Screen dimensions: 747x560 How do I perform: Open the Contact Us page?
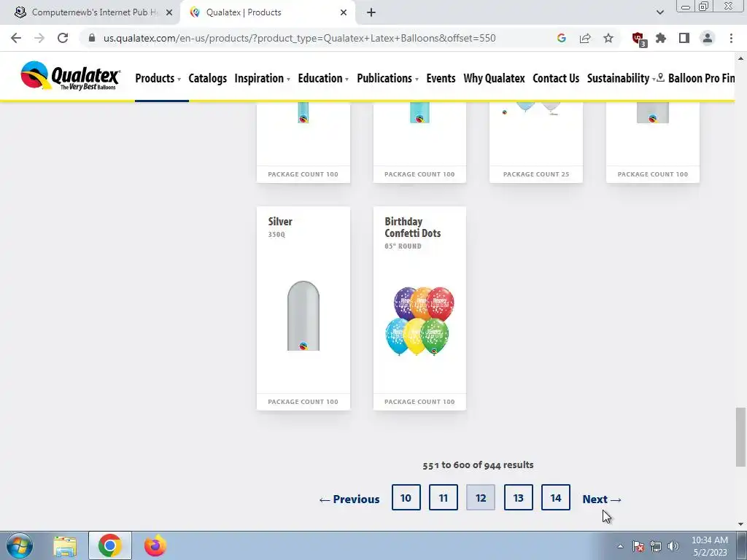click(556, 78)
